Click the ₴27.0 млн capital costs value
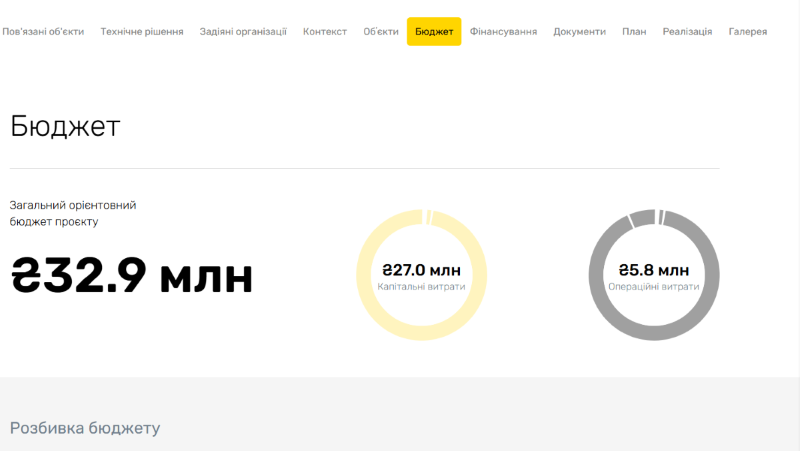This screenshot has height=451, width=800. pyautogui.click(x=421, y=270)
